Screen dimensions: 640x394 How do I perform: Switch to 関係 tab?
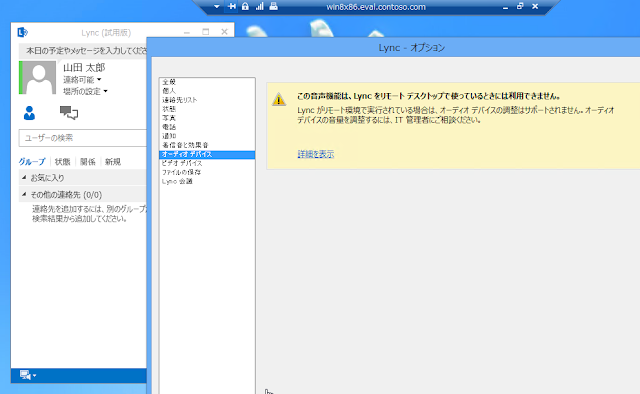[x=88, y=162]
